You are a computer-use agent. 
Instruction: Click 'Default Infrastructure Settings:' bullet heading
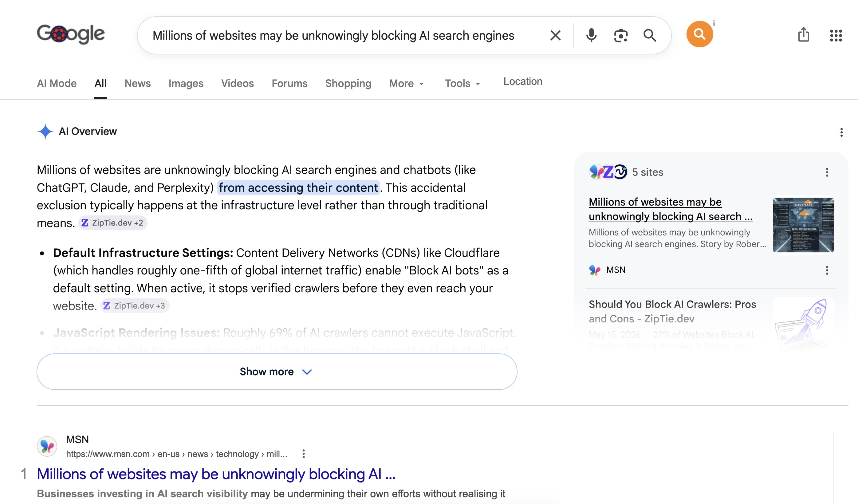(143, 253)
